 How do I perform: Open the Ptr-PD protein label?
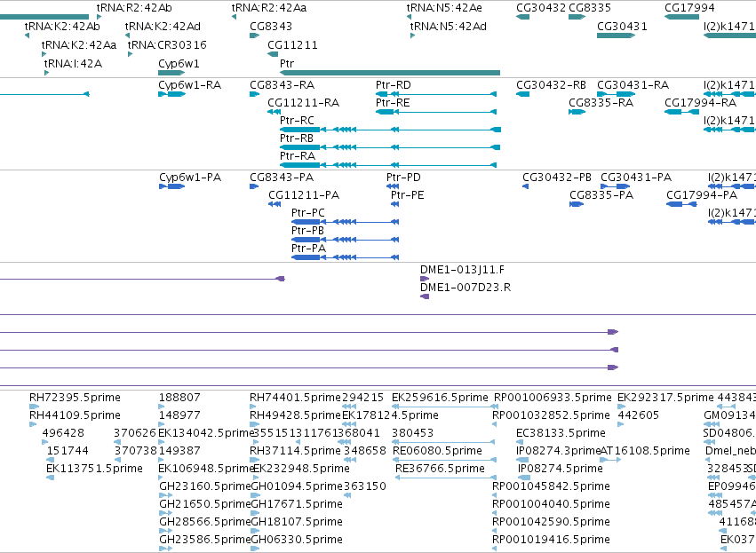pos(403,178)
